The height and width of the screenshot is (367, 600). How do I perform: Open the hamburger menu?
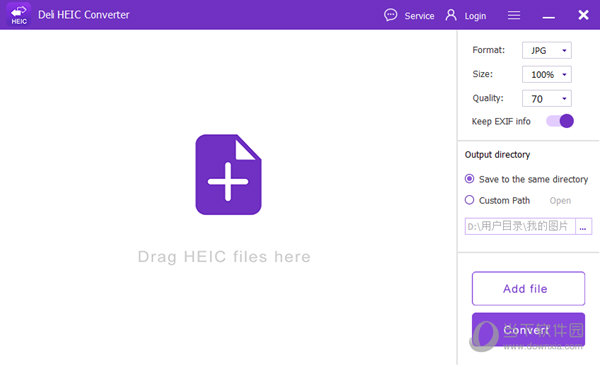pyautogui.click(x=514, y=15)
